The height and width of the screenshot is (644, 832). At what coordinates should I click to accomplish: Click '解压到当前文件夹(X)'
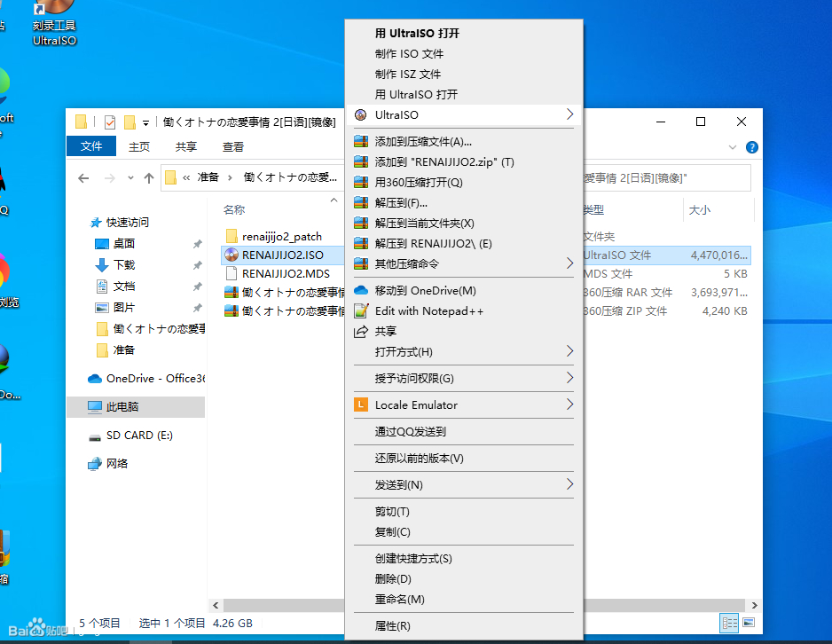click(x=464, y=224)
